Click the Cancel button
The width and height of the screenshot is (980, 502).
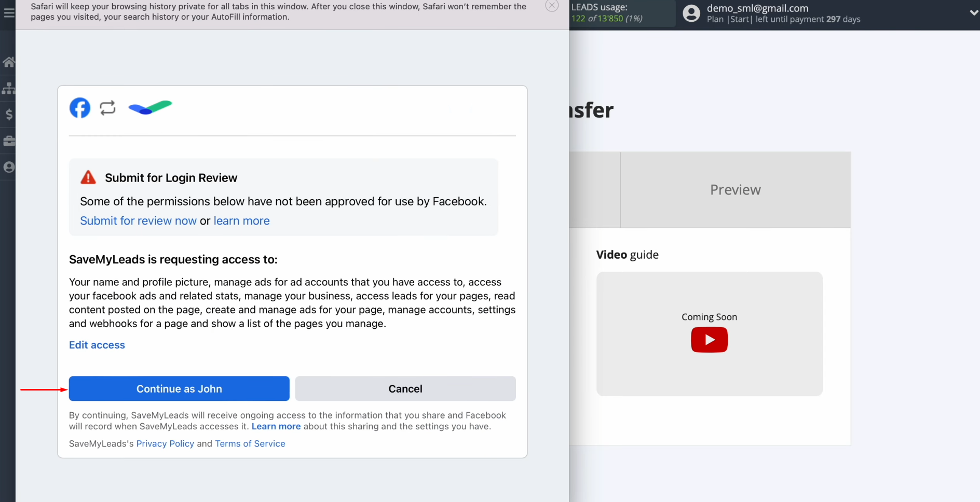click(x=405, y=388)
